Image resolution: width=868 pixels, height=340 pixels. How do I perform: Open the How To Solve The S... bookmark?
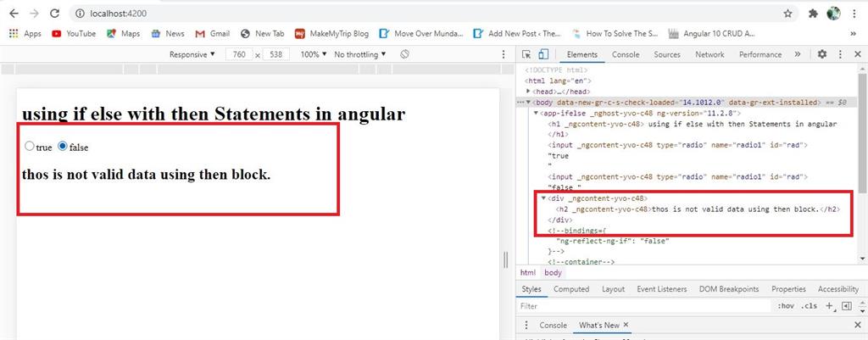615,34
